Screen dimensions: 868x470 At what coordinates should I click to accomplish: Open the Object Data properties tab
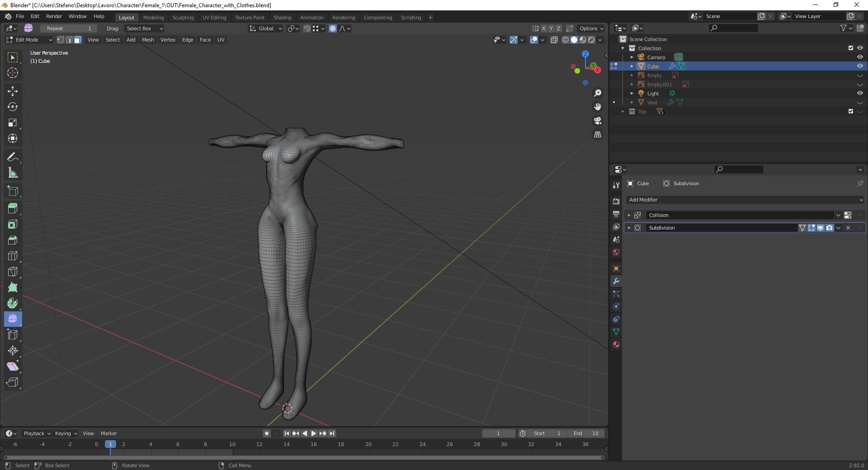(616, 332)
